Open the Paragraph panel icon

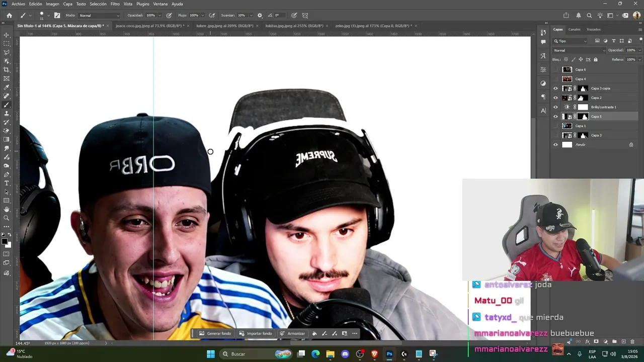(x=543, y=97)
